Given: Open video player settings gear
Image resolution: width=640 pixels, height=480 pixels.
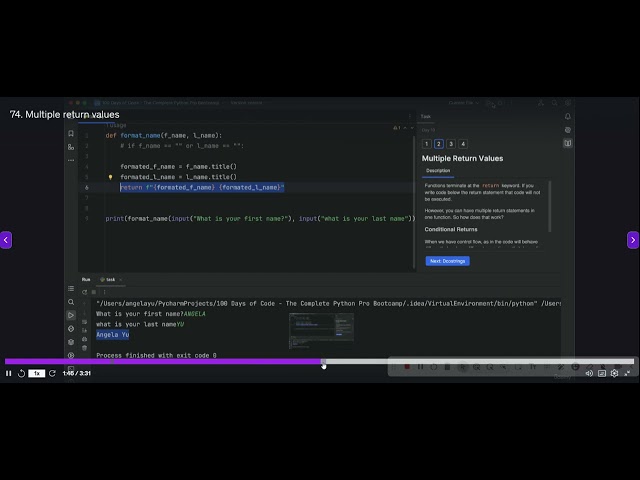Looking at the screenshot, I should [614, 373].
